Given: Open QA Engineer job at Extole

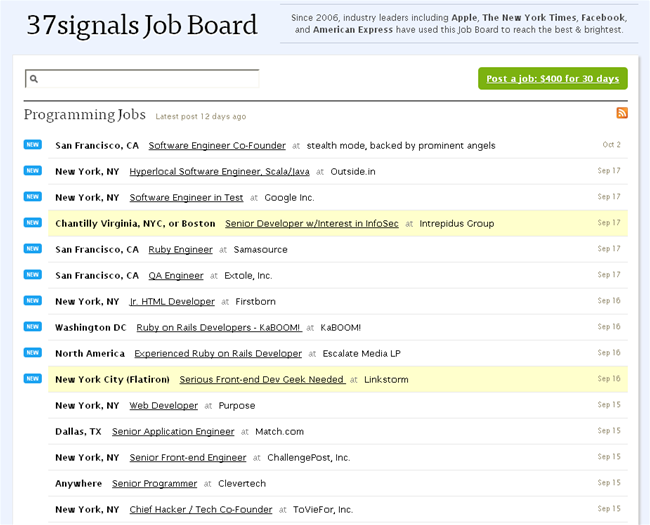Looking at the screenshot, I should pos(176,276).
